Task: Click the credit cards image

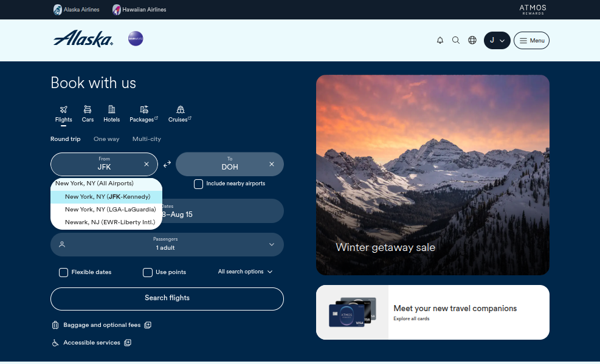Action: (x=353, y=312)
